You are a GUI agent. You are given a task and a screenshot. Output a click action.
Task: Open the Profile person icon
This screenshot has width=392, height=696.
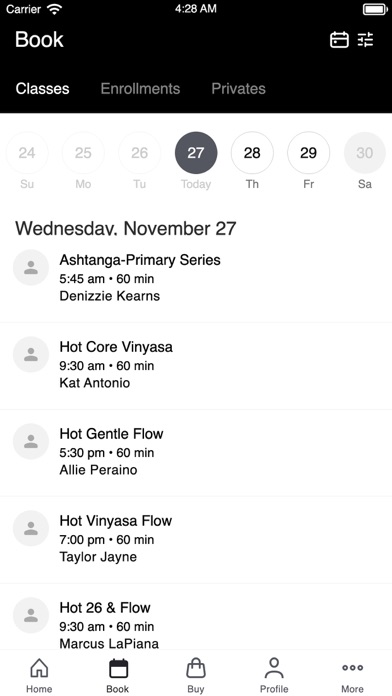[274, 668]
